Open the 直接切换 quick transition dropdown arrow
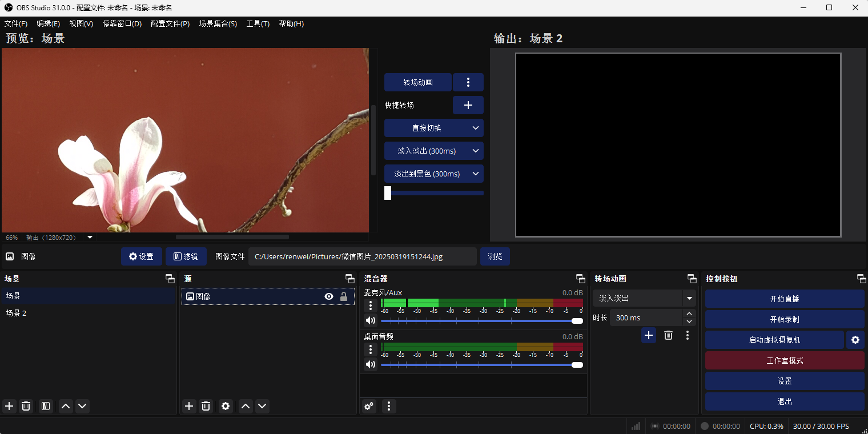 click(x=475, y=128)
